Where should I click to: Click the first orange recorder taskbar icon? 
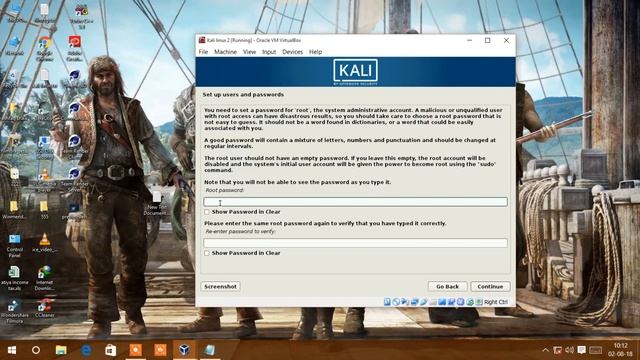coord(136,350)
